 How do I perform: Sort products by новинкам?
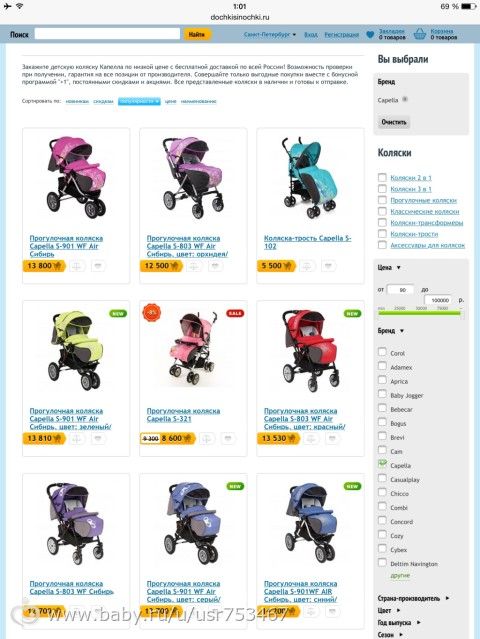pyautogui.click(x=77, y=101)
